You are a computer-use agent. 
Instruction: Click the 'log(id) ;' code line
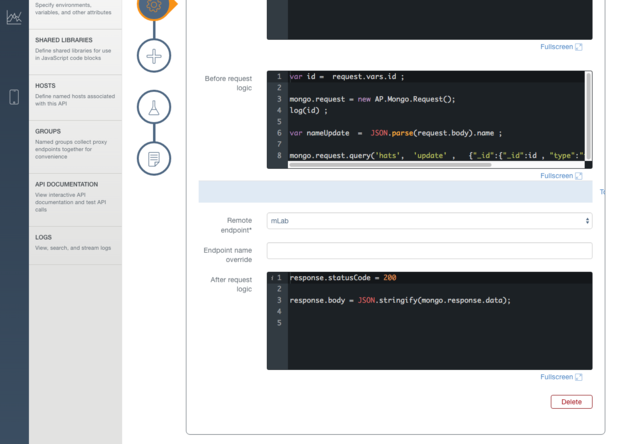[x=308, y=110]
